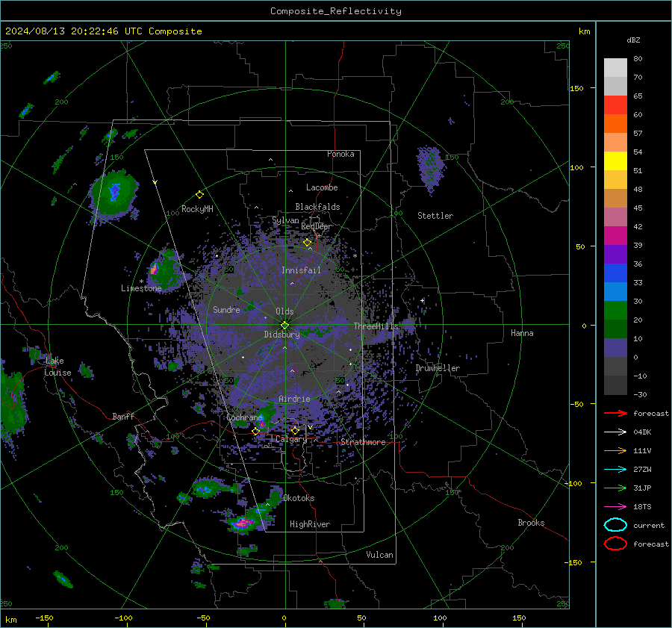Image resolution: width=672 pixels, height=628 pixels.
Task: Click the Ponoka label
Action: (340, 154)
